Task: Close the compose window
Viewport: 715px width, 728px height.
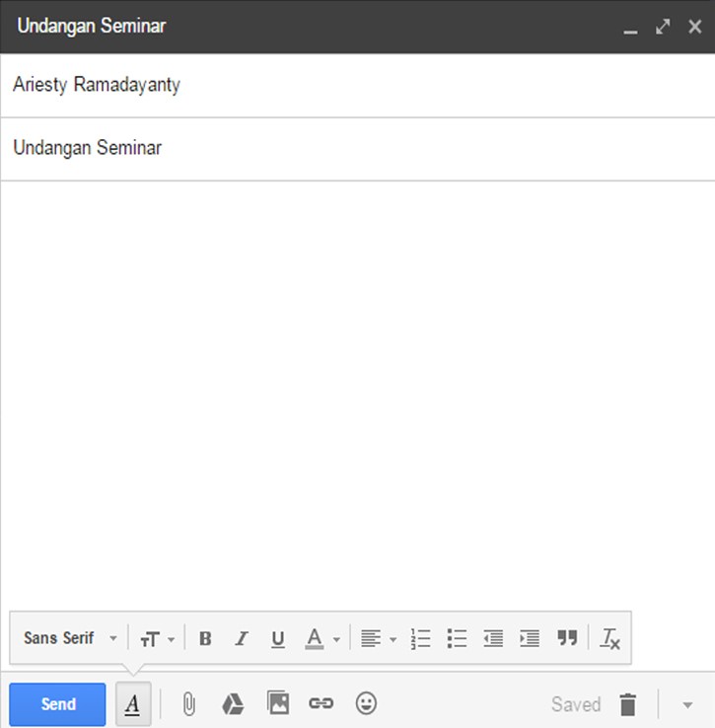Action: [x=695, y=27]
